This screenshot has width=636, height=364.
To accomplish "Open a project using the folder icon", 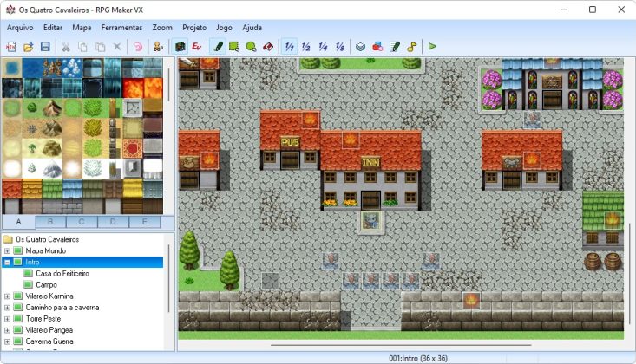I will click(x=28, y=47).
